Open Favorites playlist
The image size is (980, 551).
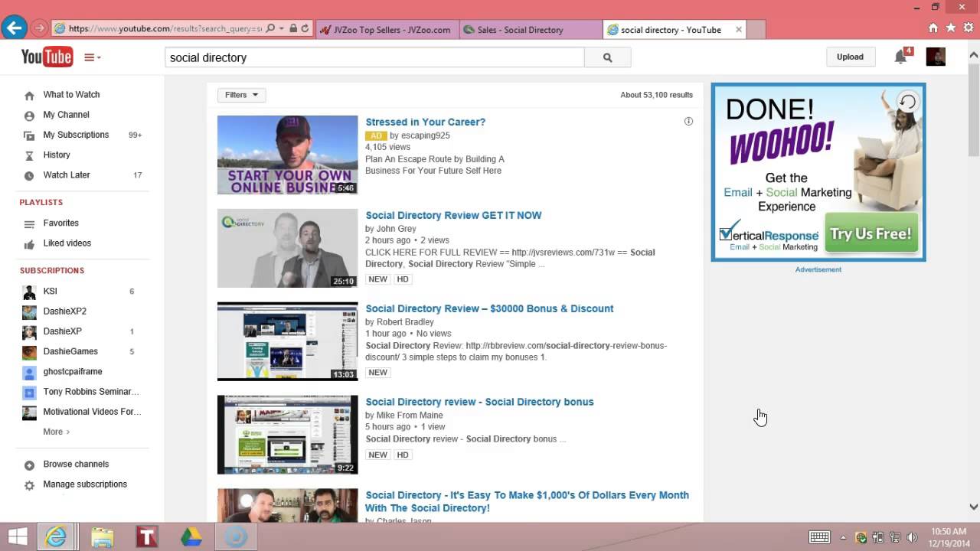click(60, 223)
